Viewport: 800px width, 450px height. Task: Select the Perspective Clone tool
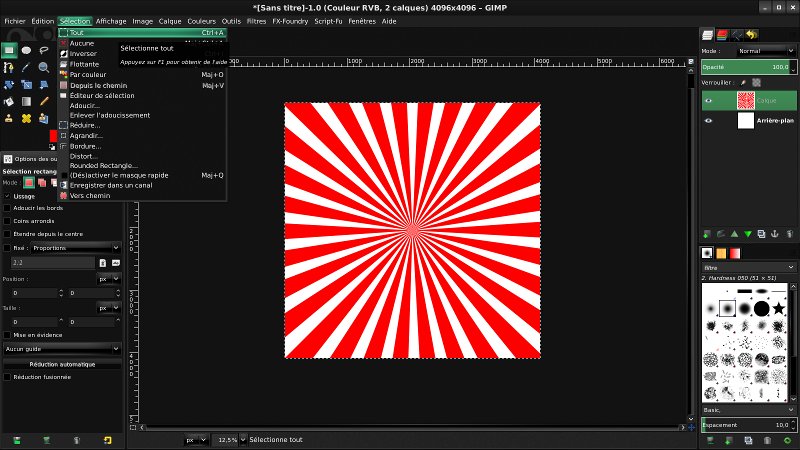pos(44,118)
